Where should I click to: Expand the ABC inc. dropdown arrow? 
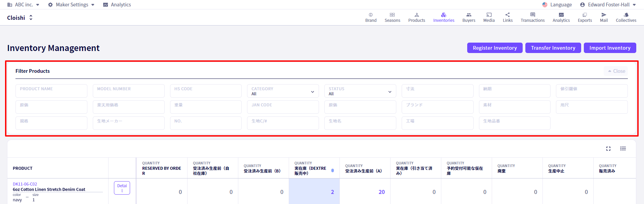(38, 5)
